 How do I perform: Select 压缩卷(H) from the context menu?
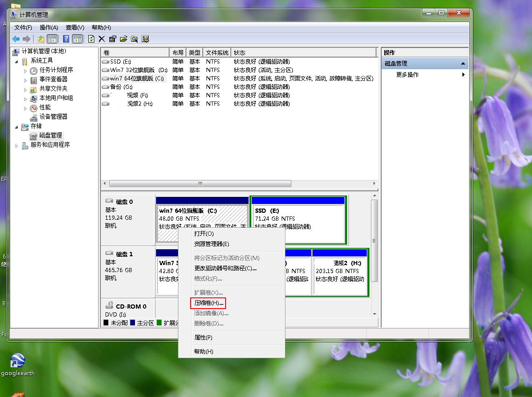207,303
